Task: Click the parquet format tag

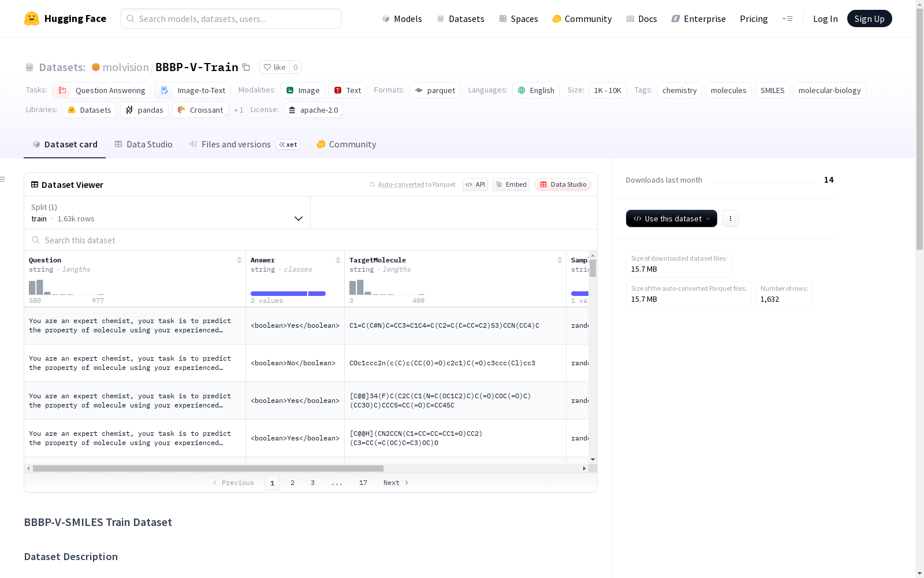Action: point(435,90)
